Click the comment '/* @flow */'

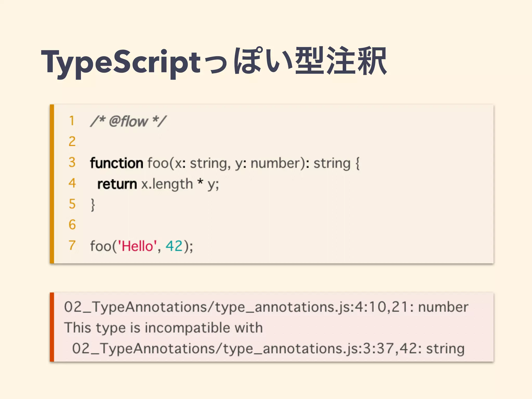[128, 121]
